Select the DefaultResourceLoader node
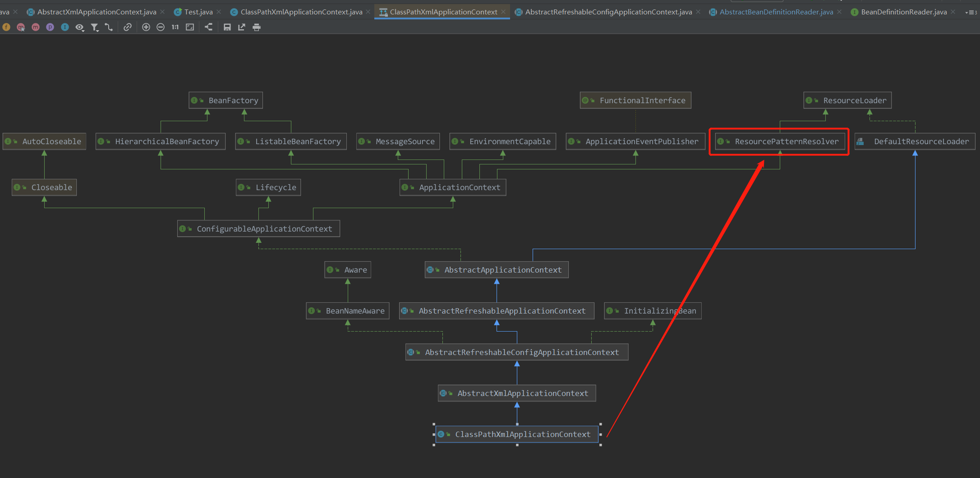 pyautogui.click(x=915, y=141)
